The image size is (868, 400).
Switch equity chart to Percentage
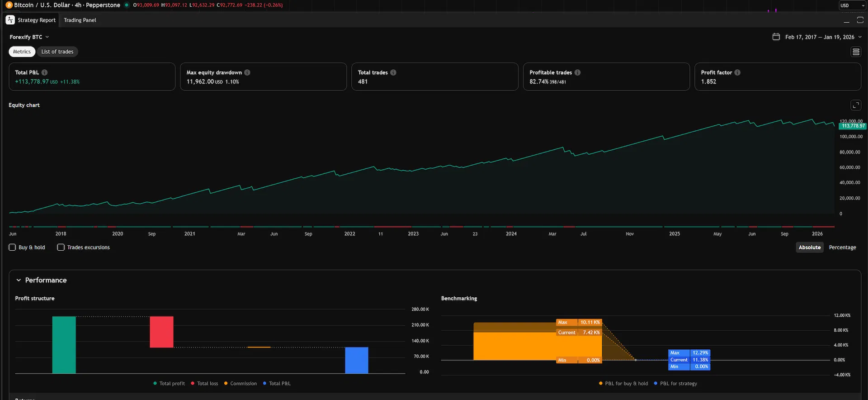(842, 248)
